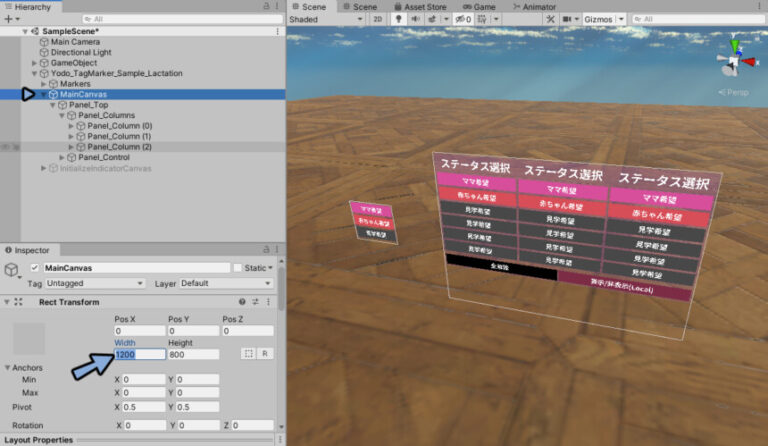The height and width of the screenshot is (446, 768).
Task: Switch to the second Scene tab
Action: [x=360, y=6]
